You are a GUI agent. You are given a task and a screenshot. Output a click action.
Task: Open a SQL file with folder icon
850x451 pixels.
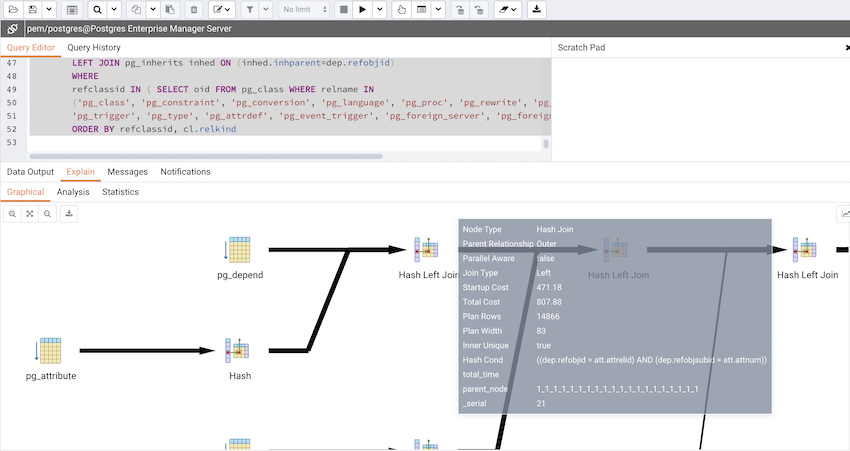pyautogui.click(x=13, y=9)
